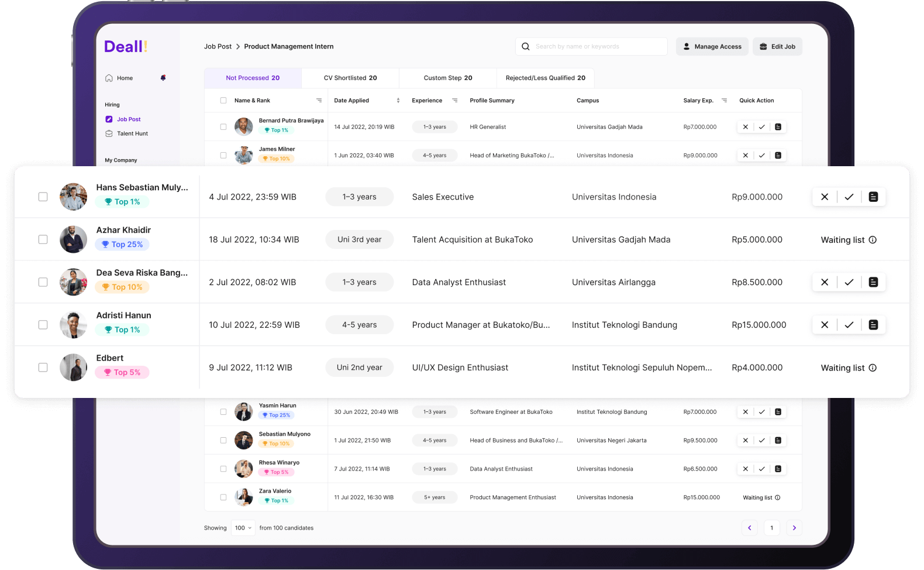
Task: Open notes icon for Dea Seva Riska
Action: click(873, 282)
